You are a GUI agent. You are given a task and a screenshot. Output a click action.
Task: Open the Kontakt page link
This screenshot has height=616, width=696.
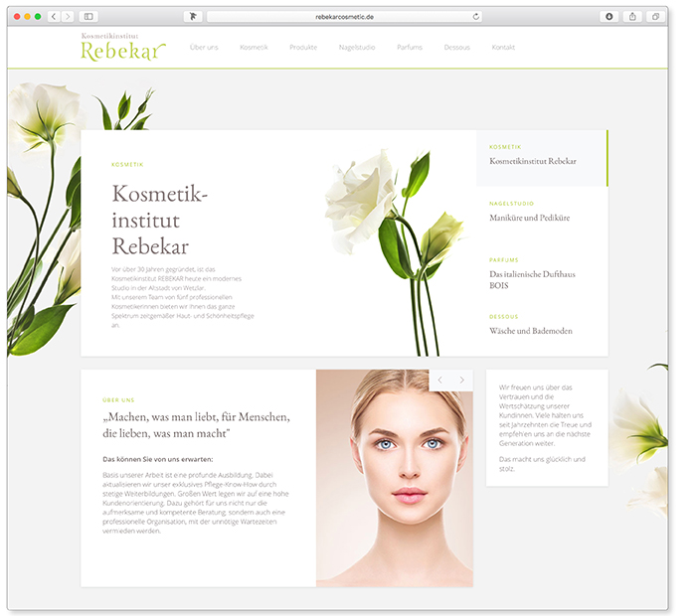503,48
